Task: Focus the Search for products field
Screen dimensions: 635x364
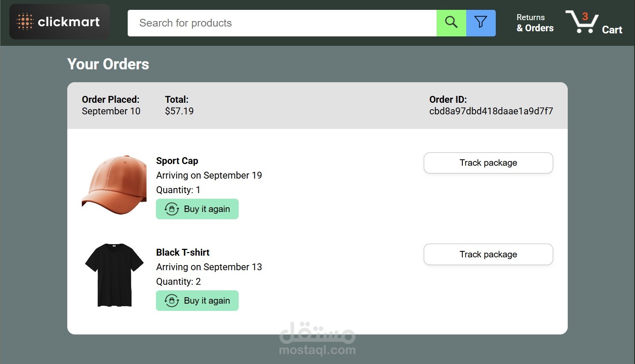Action: point(282,23)
